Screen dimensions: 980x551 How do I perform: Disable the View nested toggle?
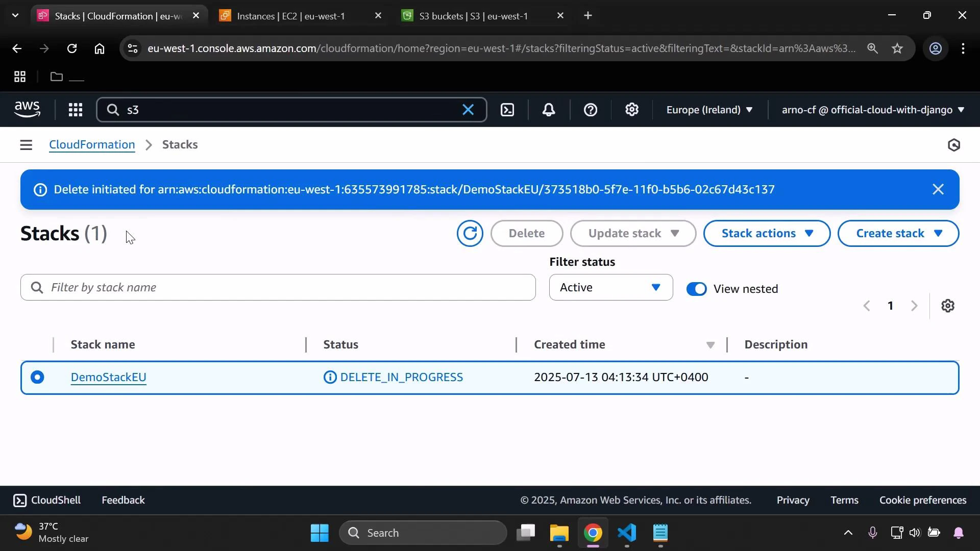696,288
